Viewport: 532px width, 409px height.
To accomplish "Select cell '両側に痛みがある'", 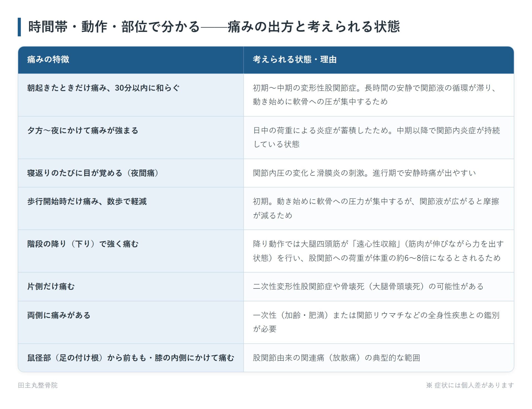I will (x=131, y=322).
